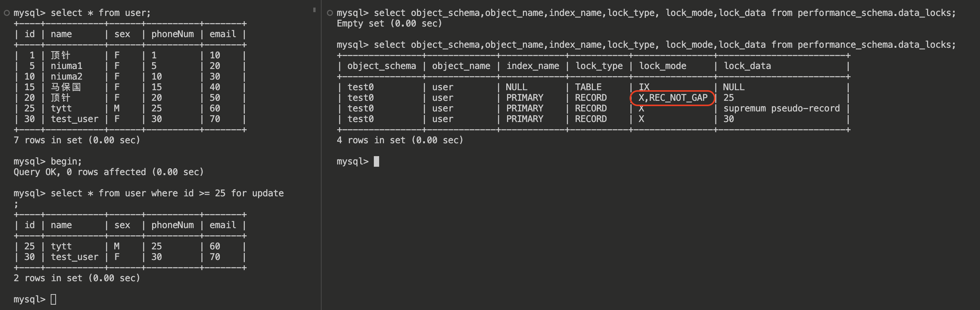980x310 pixels.
Task: Click the IX lock mode value
Action: point(644,87)
